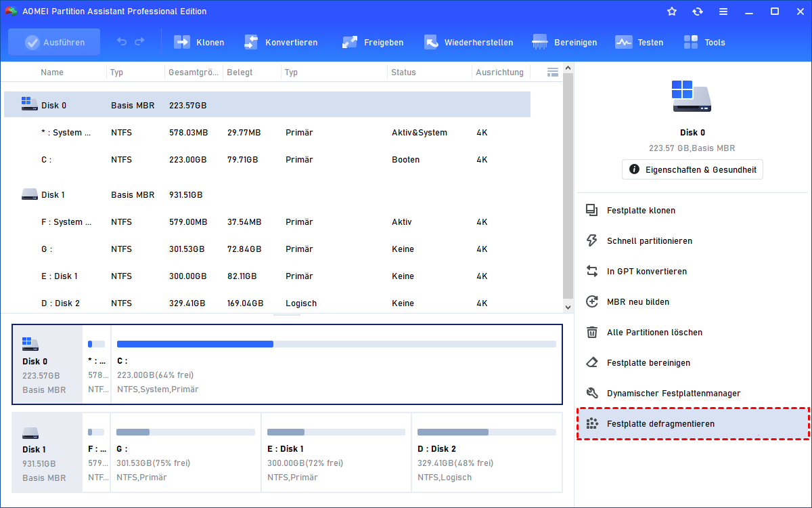This screenshot has width=812, height=508.
Task: Select the Disk 1 block in disk map
Action: [x=47, y=452]
